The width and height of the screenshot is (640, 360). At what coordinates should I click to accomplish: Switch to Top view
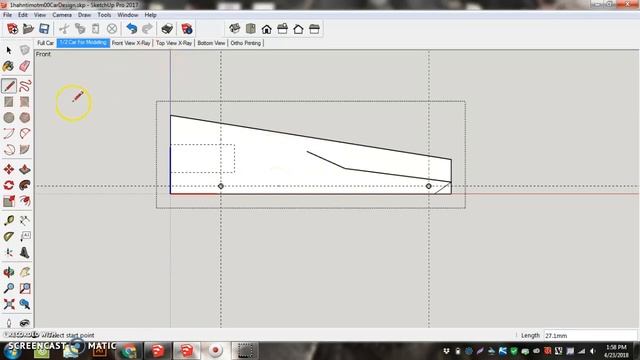point(251,29)
